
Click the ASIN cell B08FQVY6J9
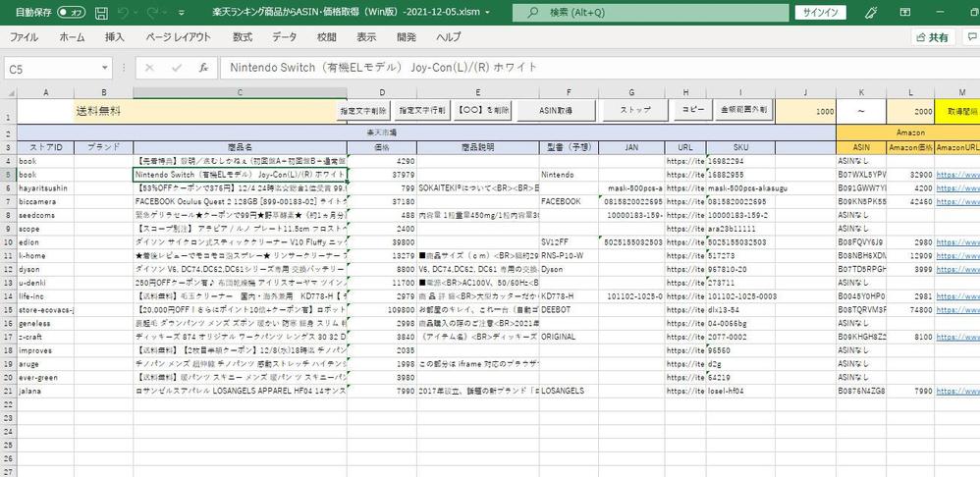861,242
